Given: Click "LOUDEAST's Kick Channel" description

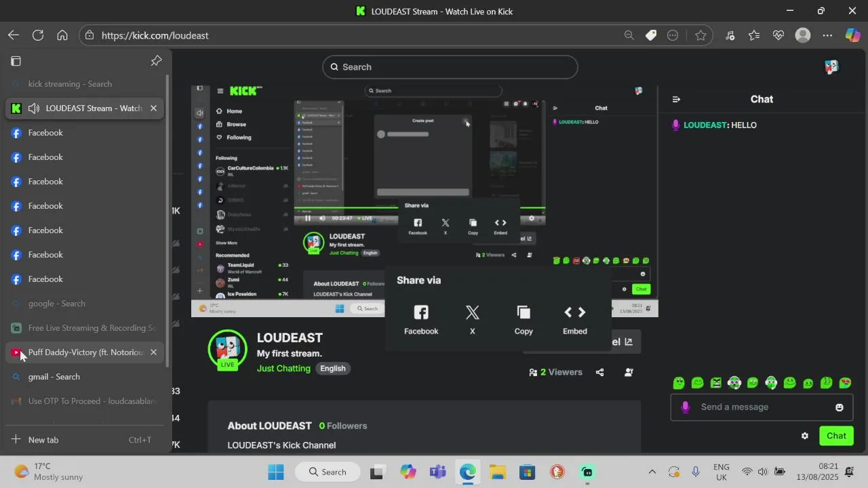Looking at the screenshot, I should 281,445.
